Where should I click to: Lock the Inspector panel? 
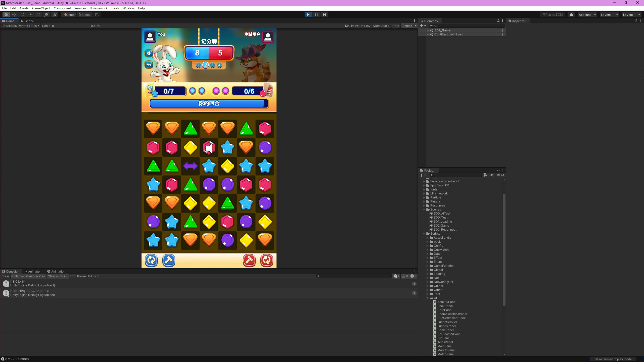coord(636,21)
